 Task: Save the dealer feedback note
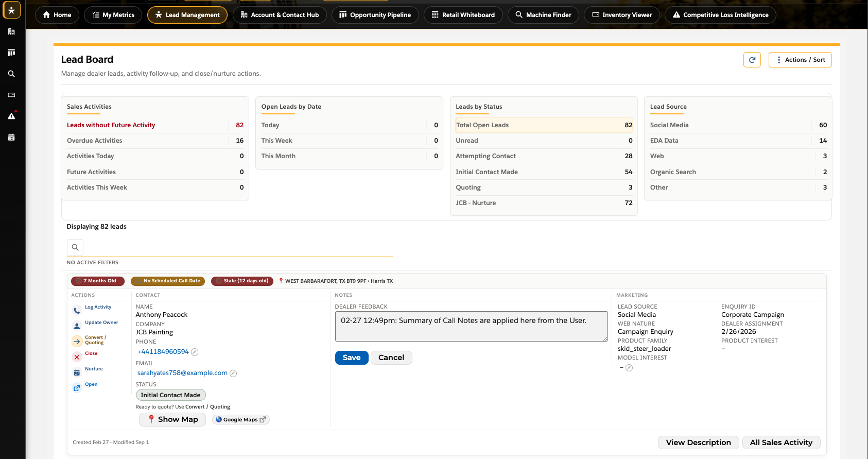[x=352, y=358]
